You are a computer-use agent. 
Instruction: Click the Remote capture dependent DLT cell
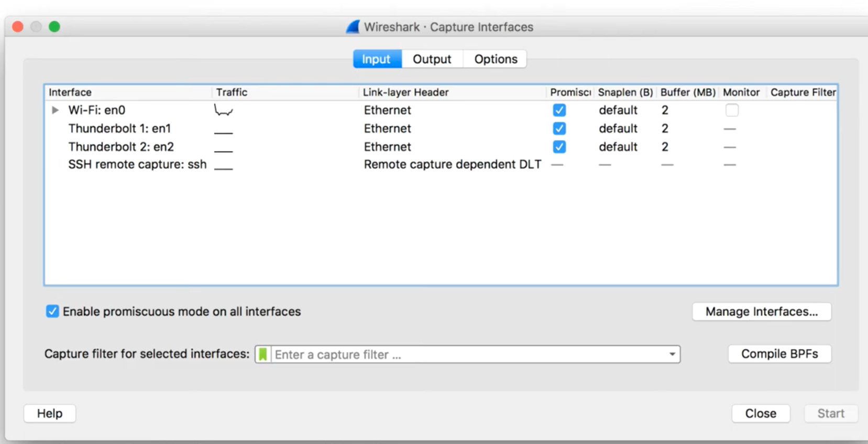pos(453,164)
